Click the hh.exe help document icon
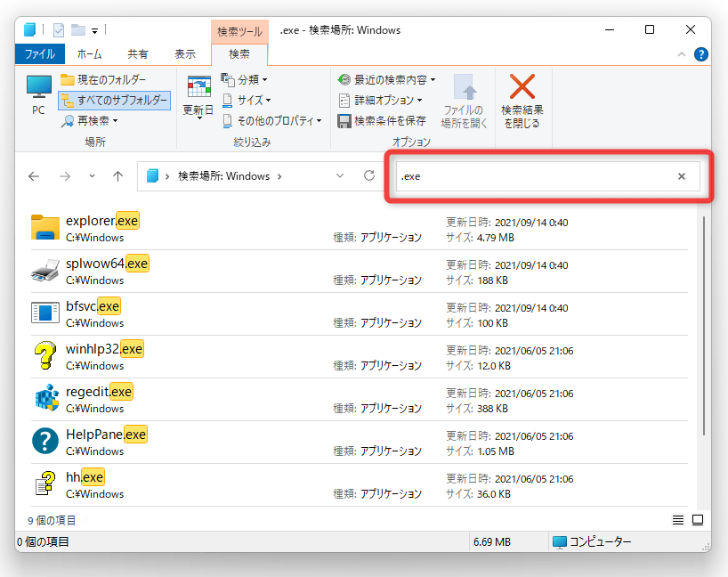728x577 pixels. click(x=45, y=484)
